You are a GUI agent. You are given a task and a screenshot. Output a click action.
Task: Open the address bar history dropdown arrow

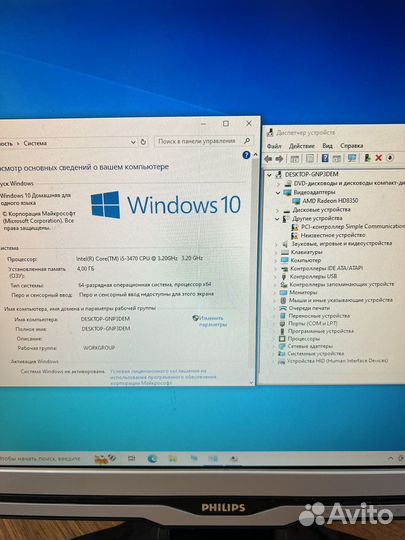click(x=133, y=142)
